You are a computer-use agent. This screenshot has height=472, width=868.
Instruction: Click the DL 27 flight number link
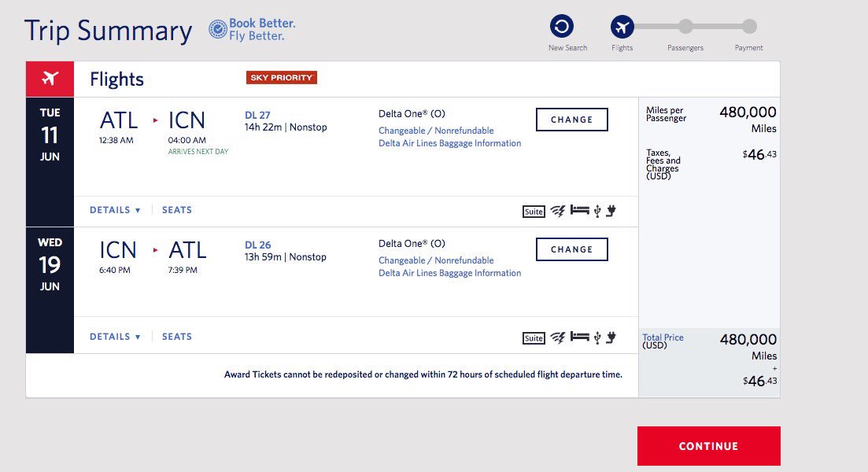257,115
